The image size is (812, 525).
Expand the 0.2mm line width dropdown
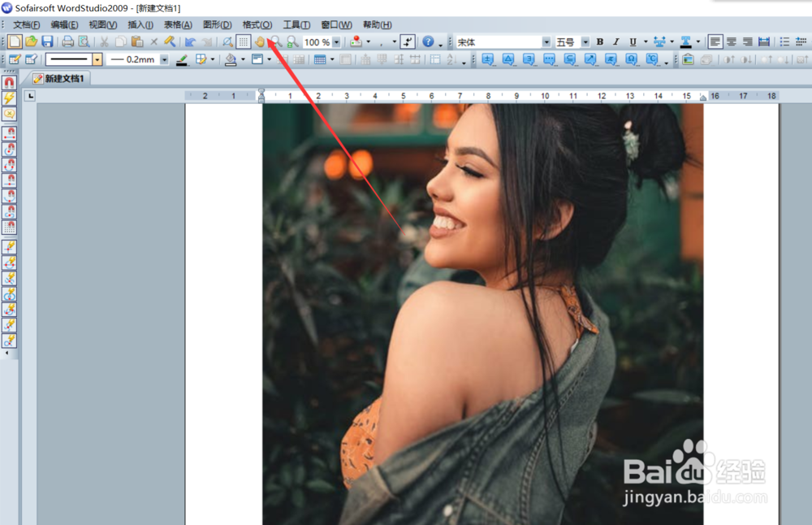(164, 60)
